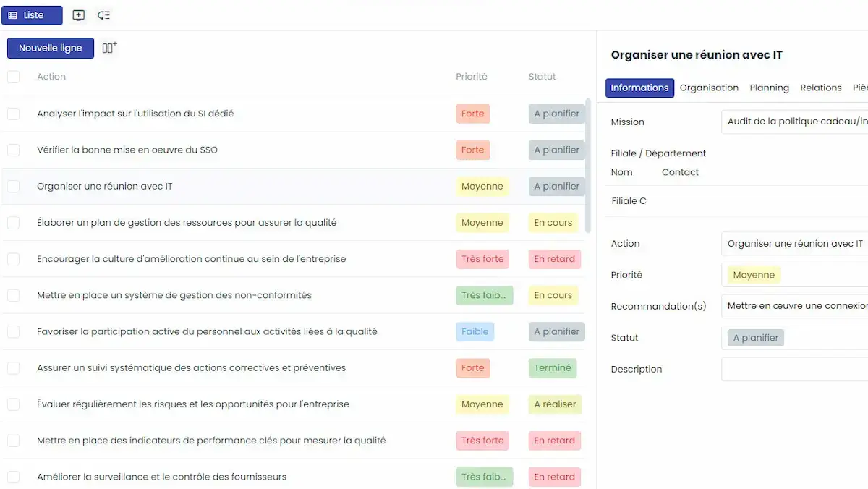Select checkbox for Analyser l'impact row
The width and height of the screenshot is (868, 489).
[x=13, y=114]
